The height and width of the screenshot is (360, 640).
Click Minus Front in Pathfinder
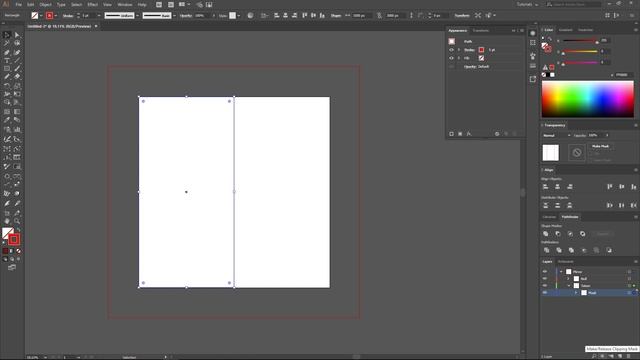pyautogui.click(x=558, y=234)
